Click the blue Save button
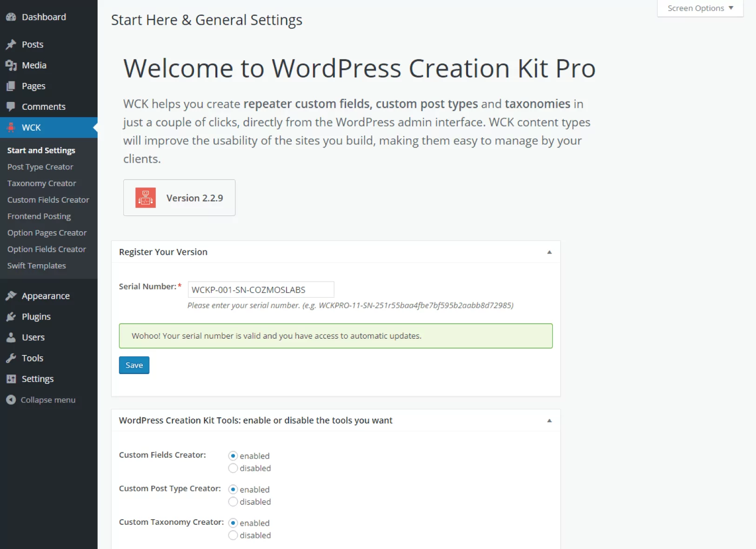Viewport: 756px width, 549px height. pos(134,365)
